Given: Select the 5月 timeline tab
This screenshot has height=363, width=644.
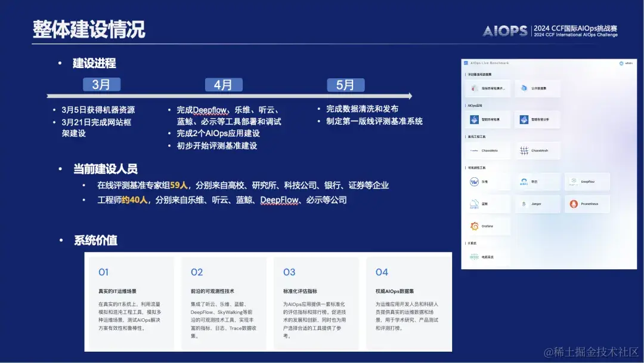Looking at the screenshot, I should 346,84.
